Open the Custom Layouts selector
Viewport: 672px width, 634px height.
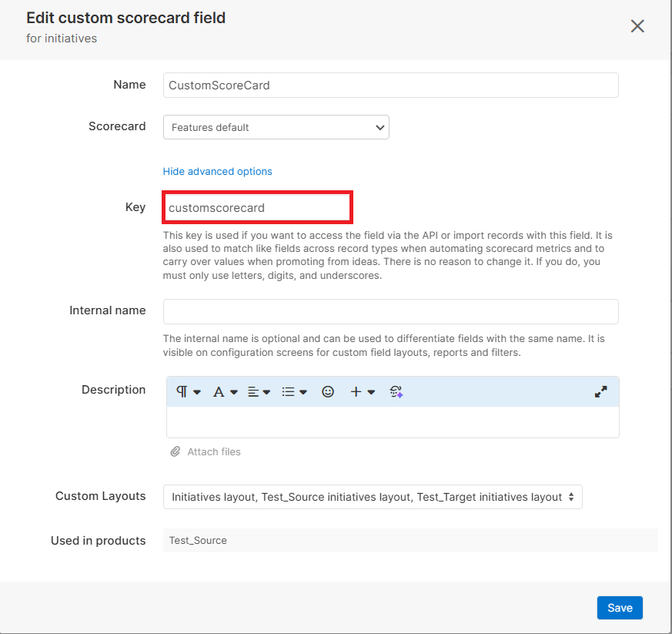(373, 497)
